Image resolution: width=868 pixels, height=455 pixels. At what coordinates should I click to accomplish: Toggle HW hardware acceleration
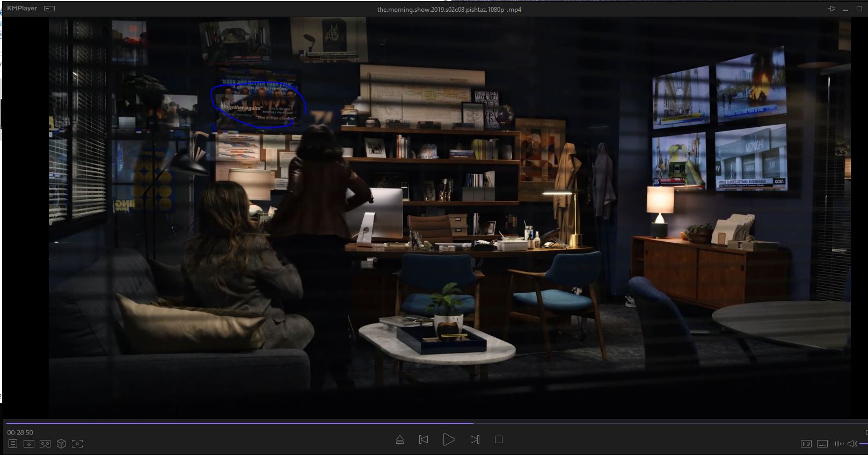(x=806, y=444)
